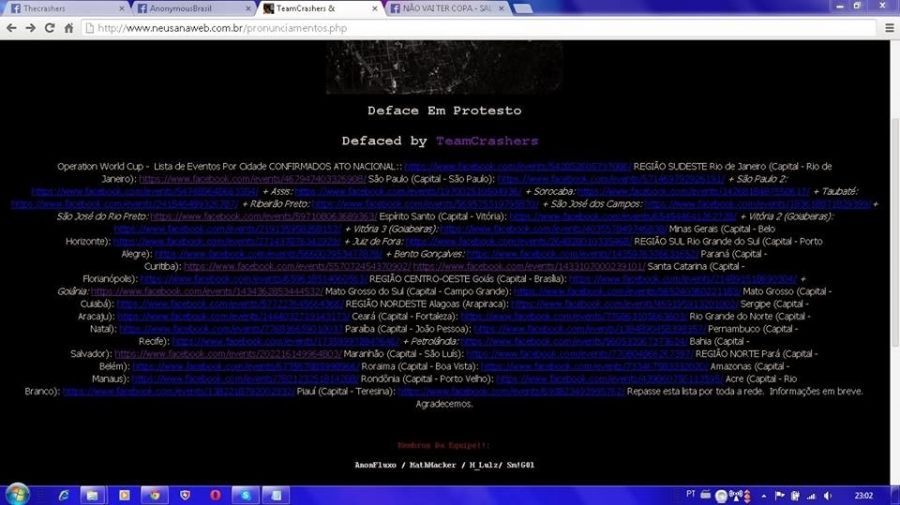The height and width of the screenshot is (505, 900).
Task: Open the Windows Start menu orb
Action: (17, 495)
